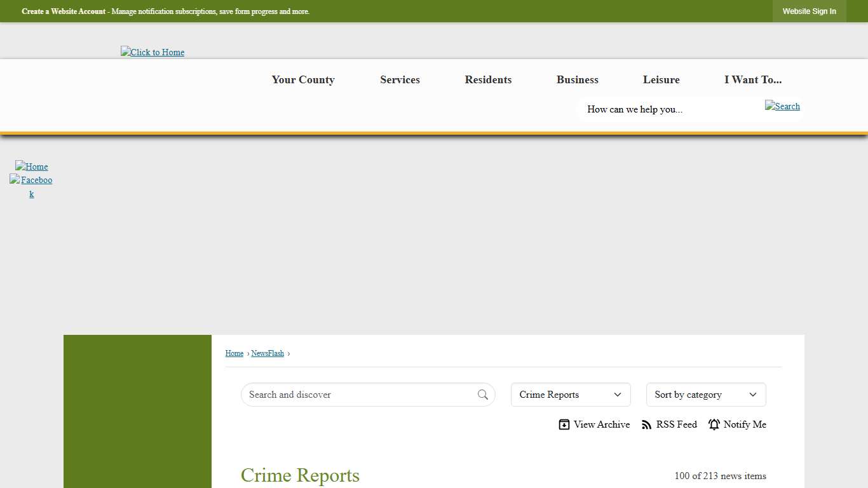868x488 pixels.
Task: Click the Notify Me bell icon
Action: click(714, 424)
